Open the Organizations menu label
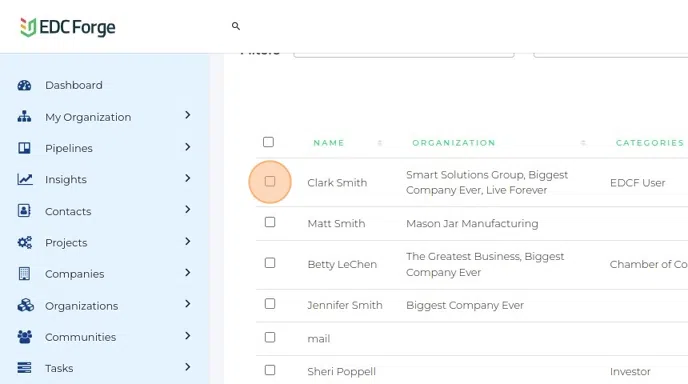The width and height of the screenshot is (688, 384). click(x=82, y=306)
